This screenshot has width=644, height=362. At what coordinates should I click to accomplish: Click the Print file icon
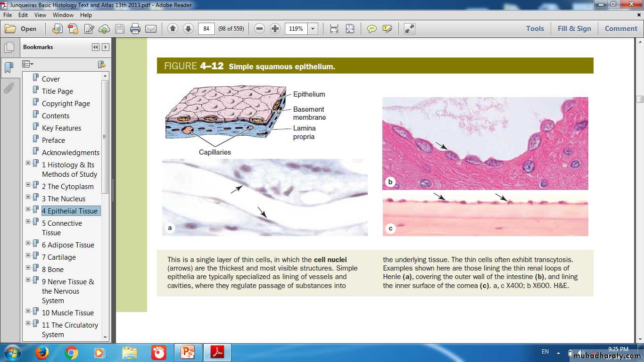pos(135,29)
